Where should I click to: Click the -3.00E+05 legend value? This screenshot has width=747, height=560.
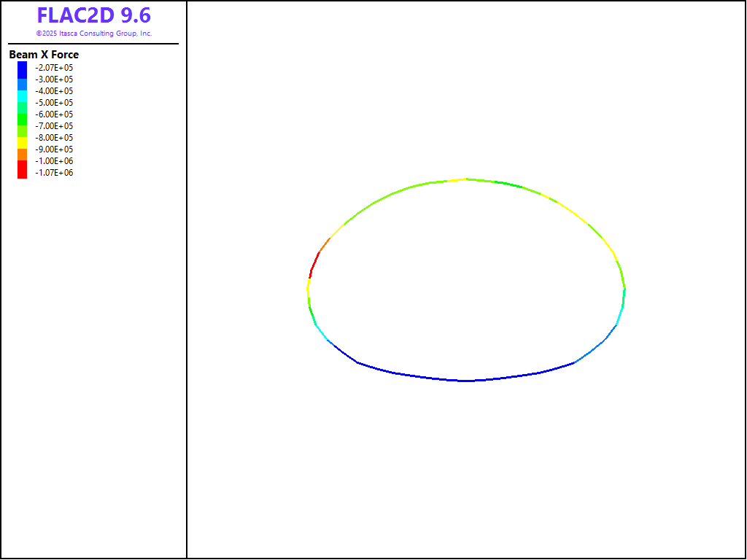pos(54,79)
